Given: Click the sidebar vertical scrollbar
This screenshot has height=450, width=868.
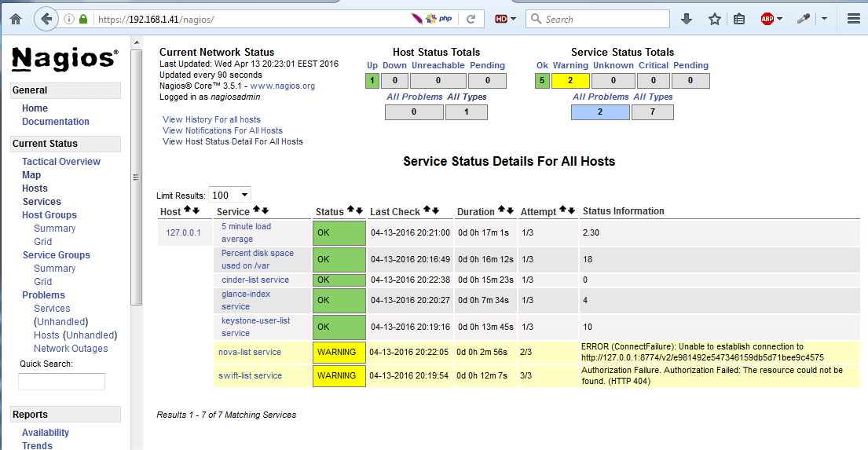Looking at the screenshot, I should 136,177.
